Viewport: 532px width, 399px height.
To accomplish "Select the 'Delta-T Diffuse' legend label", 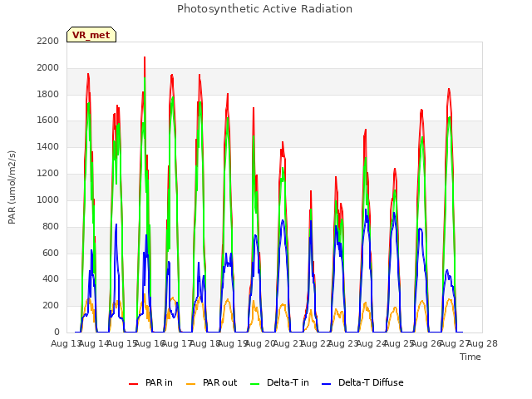I will [x=371, y=382].
